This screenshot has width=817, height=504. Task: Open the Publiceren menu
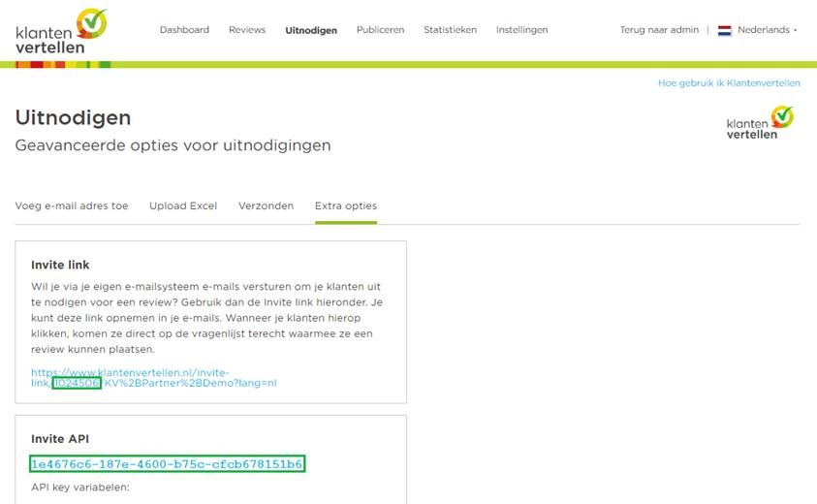(x=380, y=30)
